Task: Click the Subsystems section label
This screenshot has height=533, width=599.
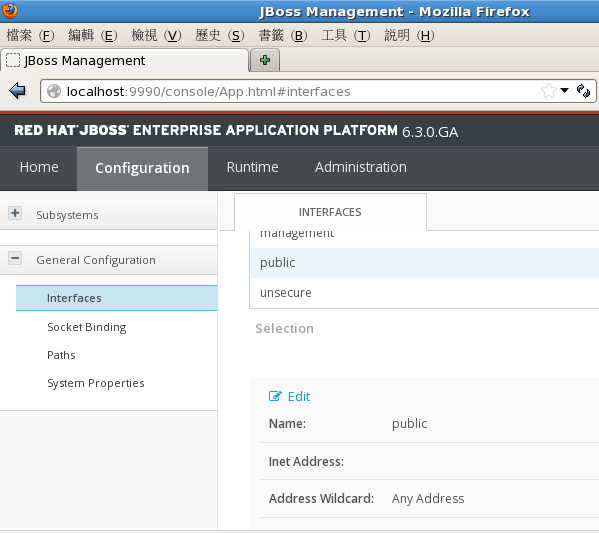Action: (67, 215)
